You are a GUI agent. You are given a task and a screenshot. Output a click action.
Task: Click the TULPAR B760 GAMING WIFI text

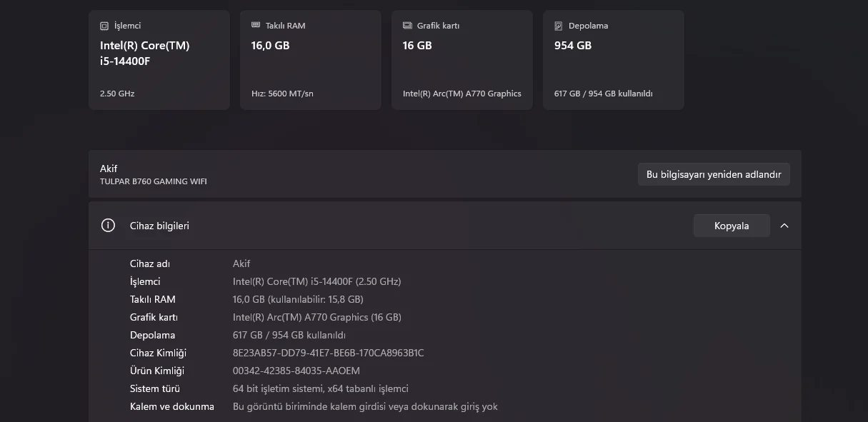coord(154,181)
